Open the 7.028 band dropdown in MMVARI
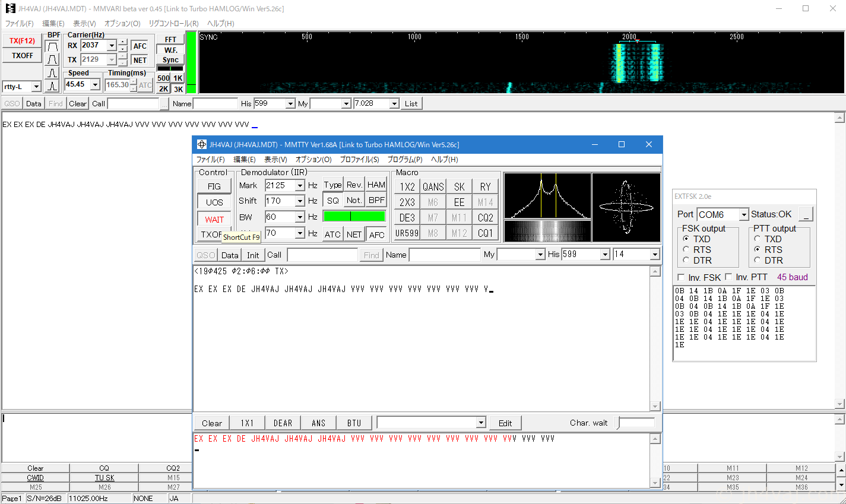846x504 pixels. coord(394,104)
